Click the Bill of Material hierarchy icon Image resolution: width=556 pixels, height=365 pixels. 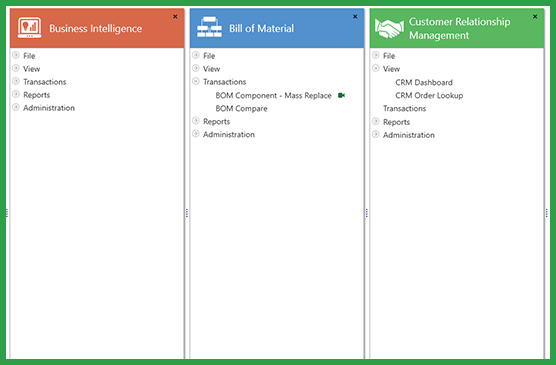click(210, 27)
